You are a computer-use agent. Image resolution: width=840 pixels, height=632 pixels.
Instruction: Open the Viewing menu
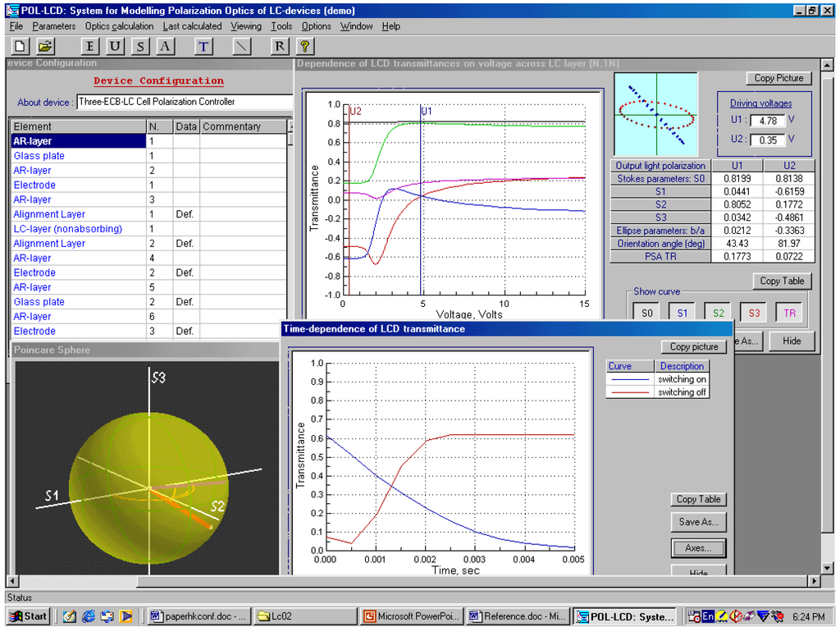tap(245, 26)
